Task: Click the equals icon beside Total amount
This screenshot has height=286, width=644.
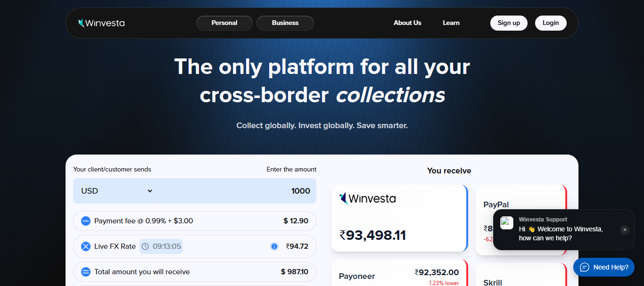Action: 86,272
